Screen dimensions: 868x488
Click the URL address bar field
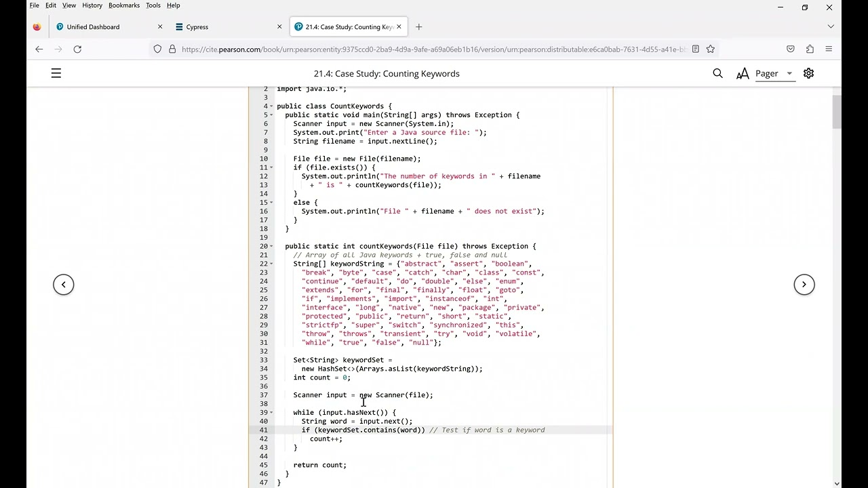pos(434,49)
